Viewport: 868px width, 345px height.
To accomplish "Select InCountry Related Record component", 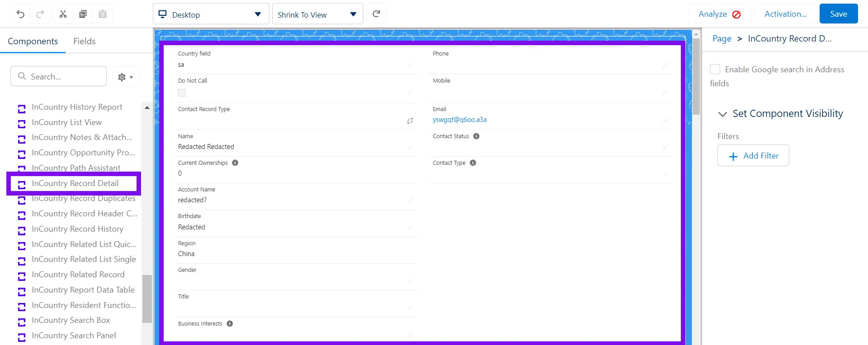I will coord(78,275).
